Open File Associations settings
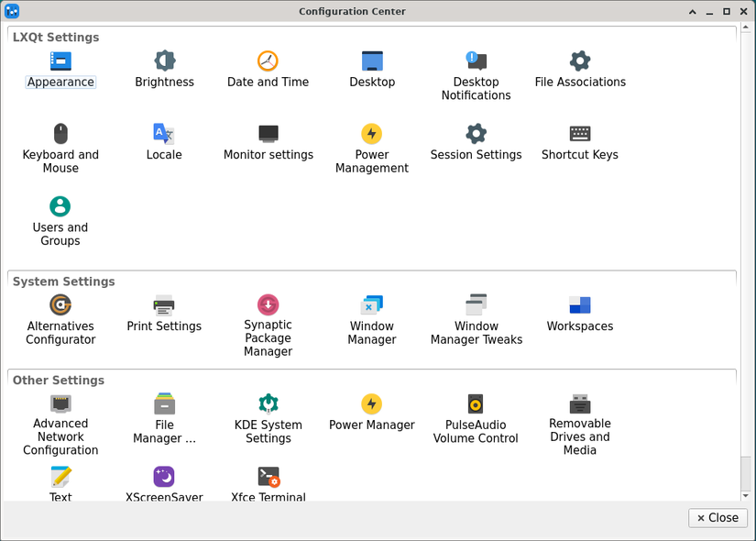 [x=580, y=61]
